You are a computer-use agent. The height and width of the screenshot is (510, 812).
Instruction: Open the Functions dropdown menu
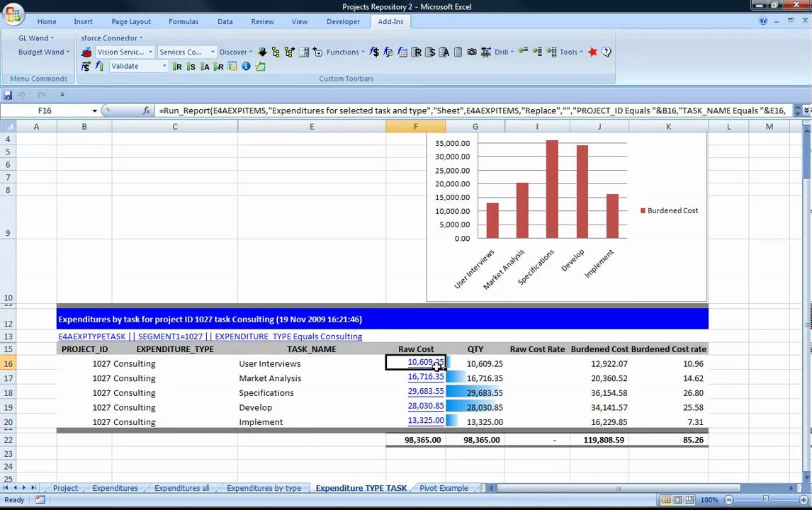pos(345,52)
